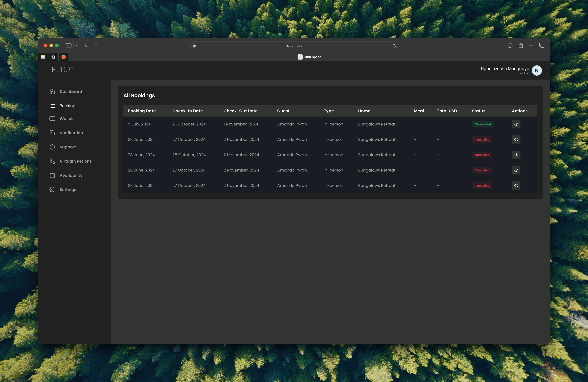Open the Availability calendar icon
This screenshot has width=588, height=382.
52,175
